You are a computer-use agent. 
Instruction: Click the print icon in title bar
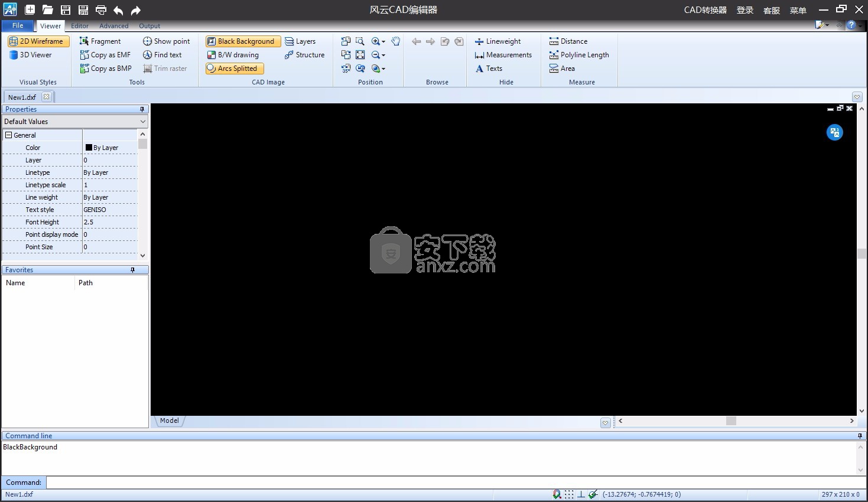[101, 9]
